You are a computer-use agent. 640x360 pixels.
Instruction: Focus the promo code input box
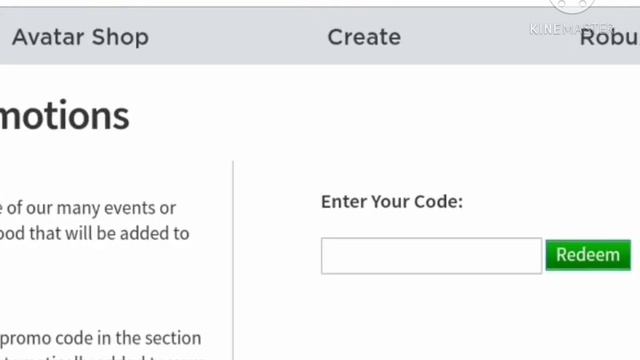431,256
